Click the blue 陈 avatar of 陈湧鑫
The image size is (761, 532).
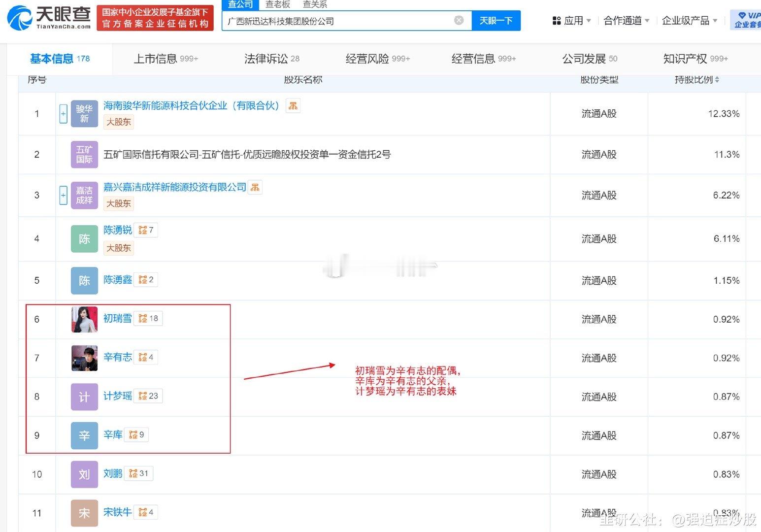pos(84,280)
